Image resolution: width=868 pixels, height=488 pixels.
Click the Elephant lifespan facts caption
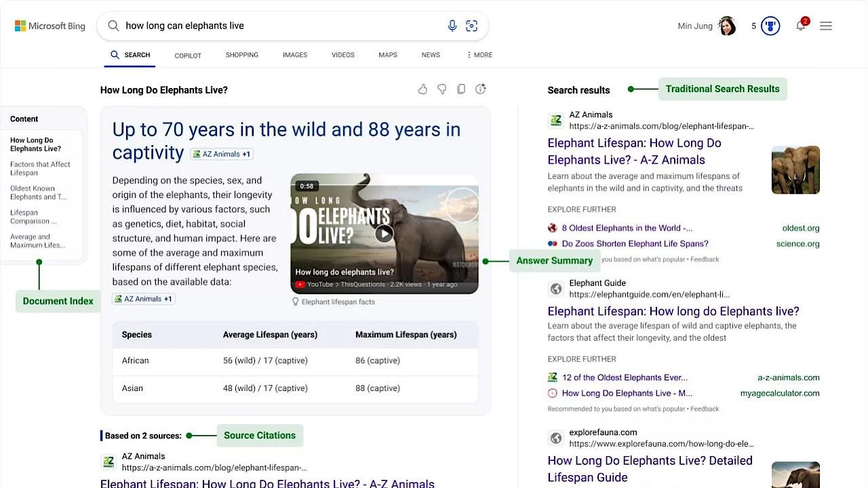(x=338, y=302)
